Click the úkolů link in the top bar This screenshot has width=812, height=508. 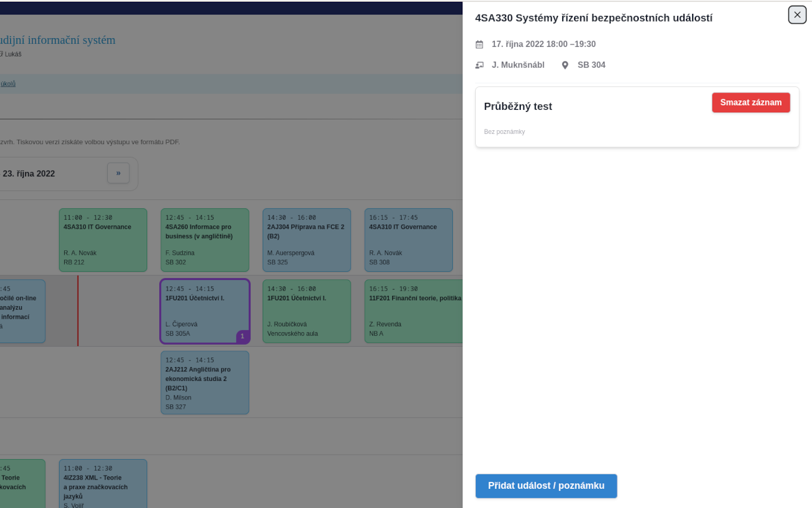point(8,84)
